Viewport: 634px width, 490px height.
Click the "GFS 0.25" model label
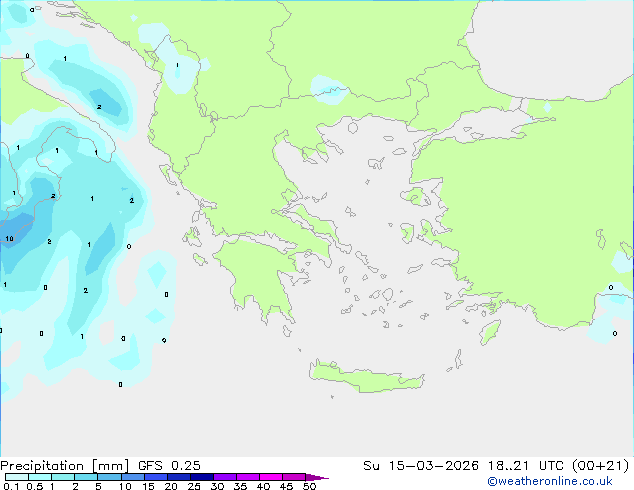tap(169, 465)
